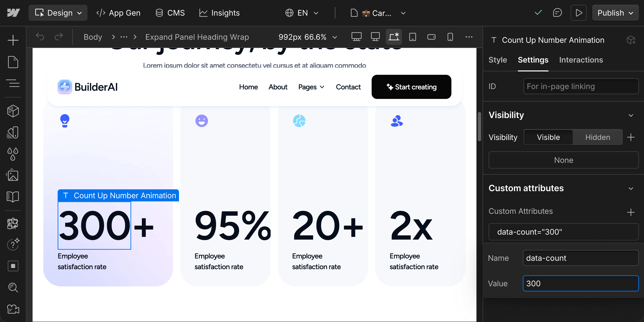The width and height of the screenshot is (644, 322).
Task: Select the 95% stat number on canvas
Action: point(233,226)
